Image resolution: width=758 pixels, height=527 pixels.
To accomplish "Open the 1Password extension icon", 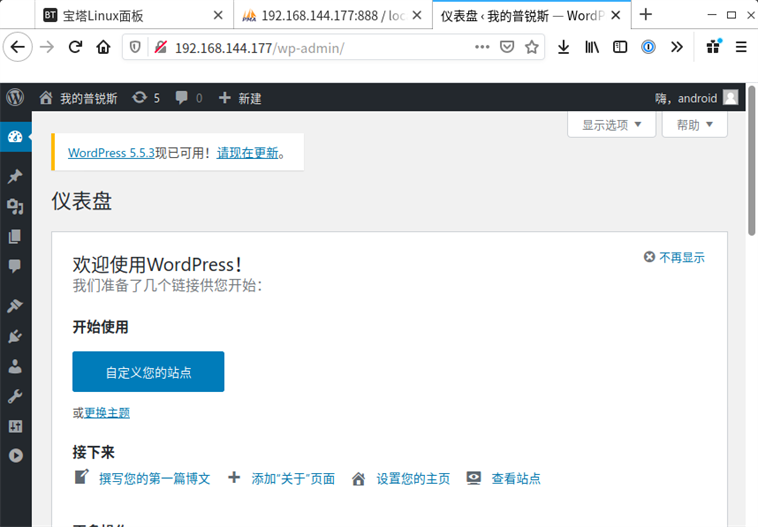I will [648, 47].
